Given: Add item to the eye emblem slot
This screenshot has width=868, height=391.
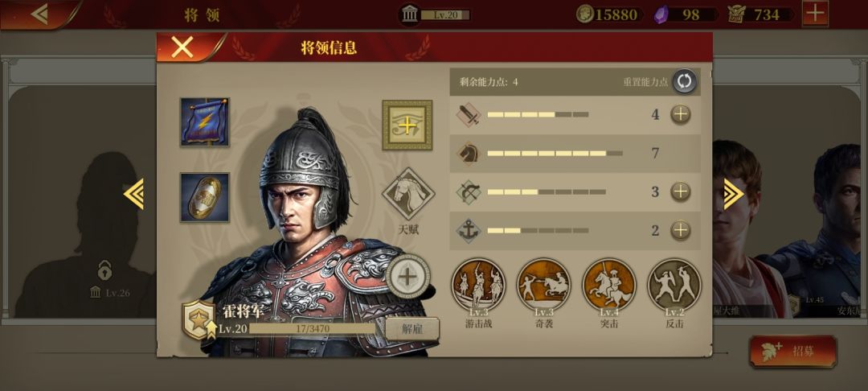Looking at the screenshot, I should (x=407, y=126).
